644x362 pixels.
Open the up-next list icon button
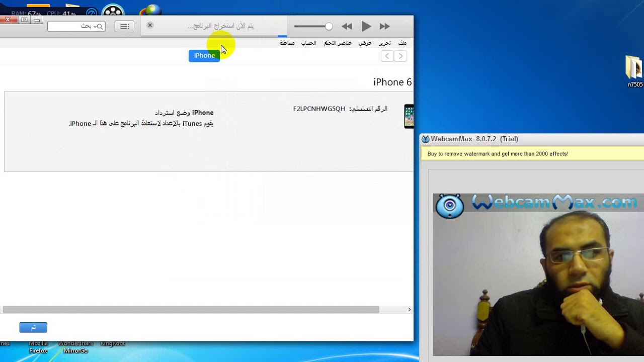pos(124,26)
